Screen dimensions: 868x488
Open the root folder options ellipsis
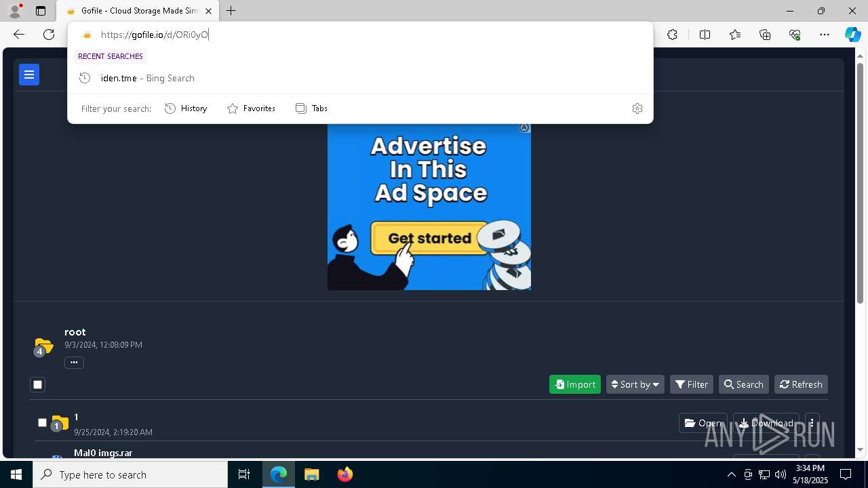[74, 362]
